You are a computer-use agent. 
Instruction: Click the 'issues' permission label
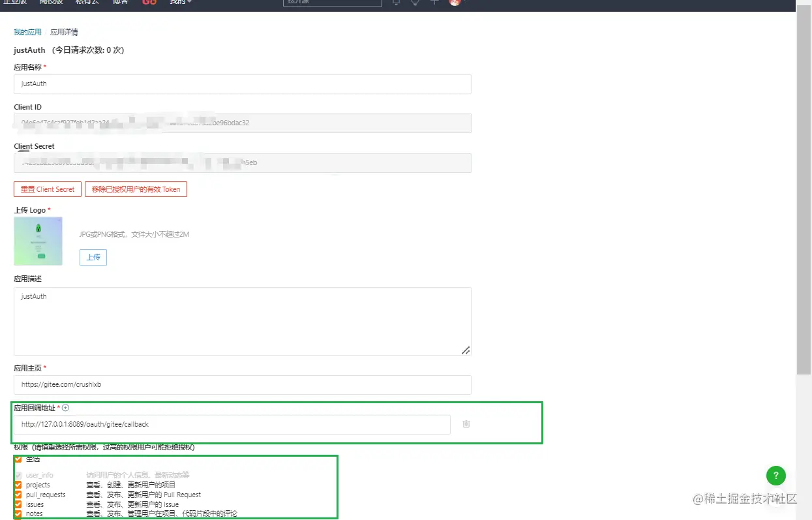pyautogui.click(x=35, y=504)
